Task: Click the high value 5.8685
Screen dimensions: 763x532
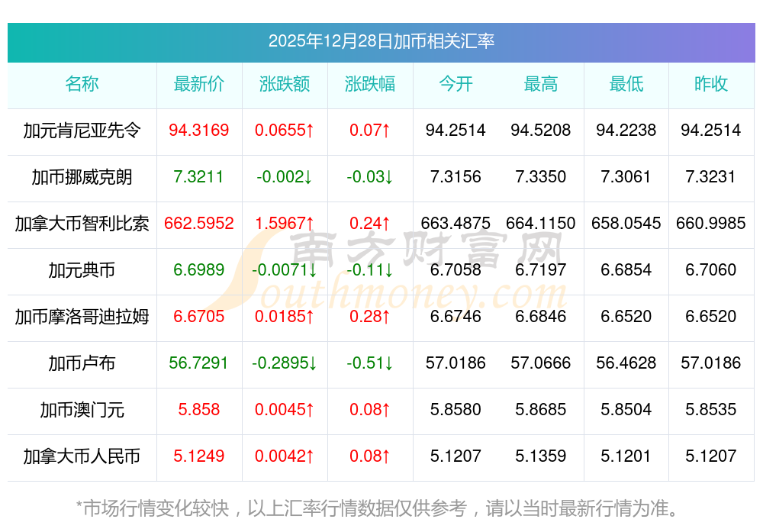Action: 541,410
